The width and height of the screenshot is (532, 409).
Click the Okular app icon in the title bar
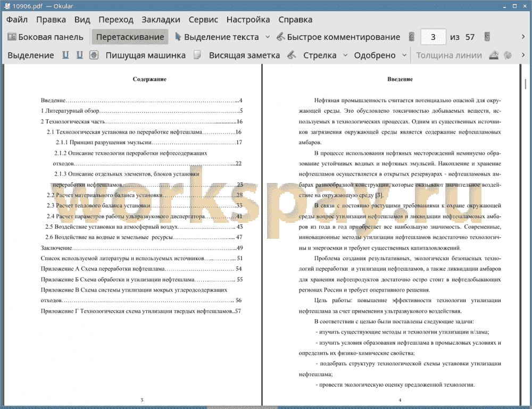click(7, 6)
